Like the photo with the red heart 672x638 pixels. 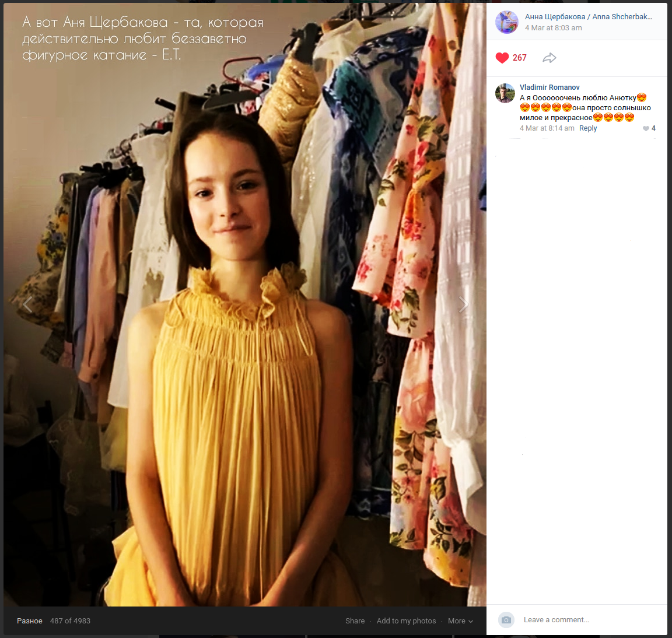coord(502,58)
